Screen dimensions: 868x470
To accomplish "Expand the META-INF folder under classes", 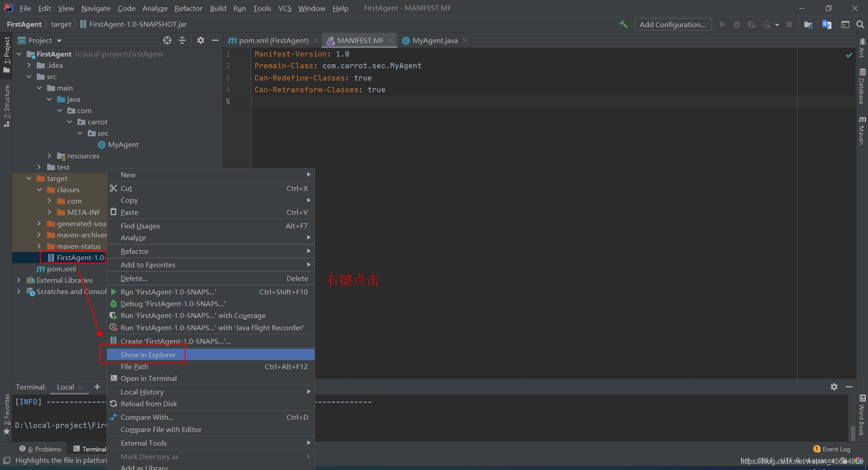I will (x=49, y=212).
